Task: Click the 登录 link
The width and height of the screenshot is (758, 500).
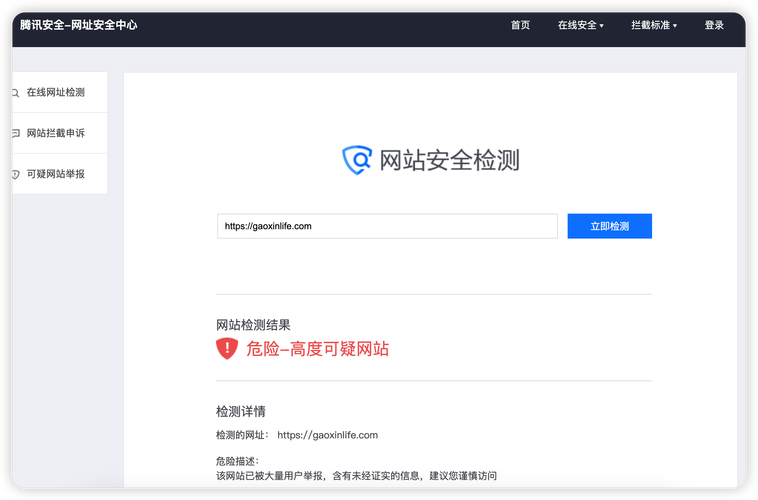Action: click(714, 25)
